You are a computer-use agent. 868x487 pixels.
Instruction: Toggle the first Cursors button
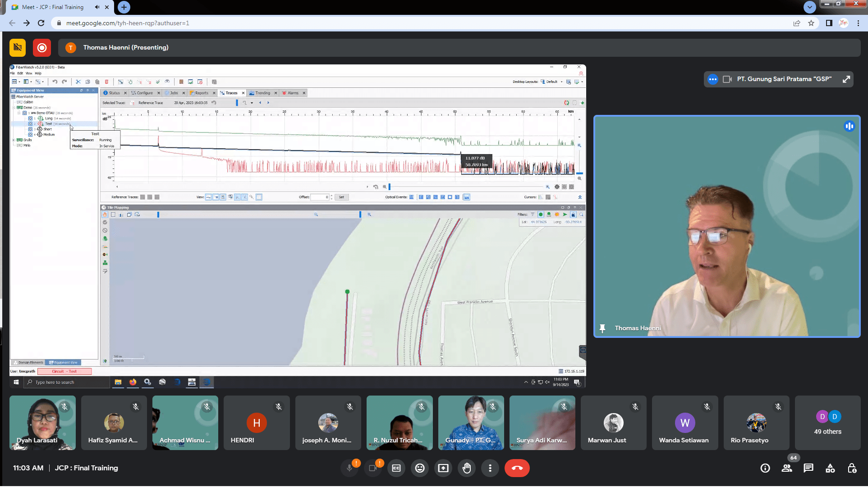tap(541, 197)
